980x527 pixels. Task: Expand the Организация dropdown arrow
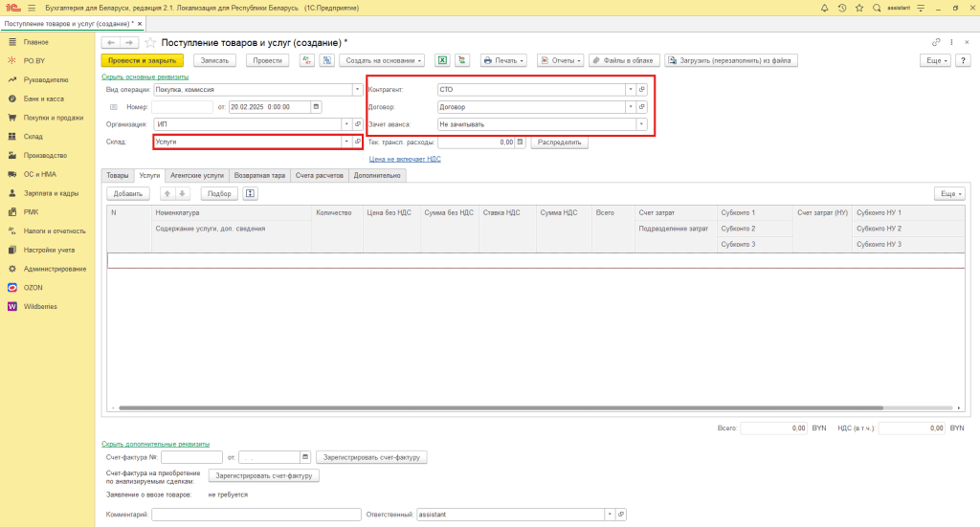[346, 124]
